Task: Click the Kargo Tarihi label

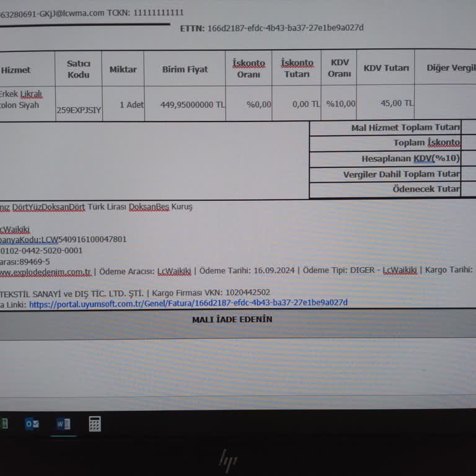Action: click(x=449, y=270)
